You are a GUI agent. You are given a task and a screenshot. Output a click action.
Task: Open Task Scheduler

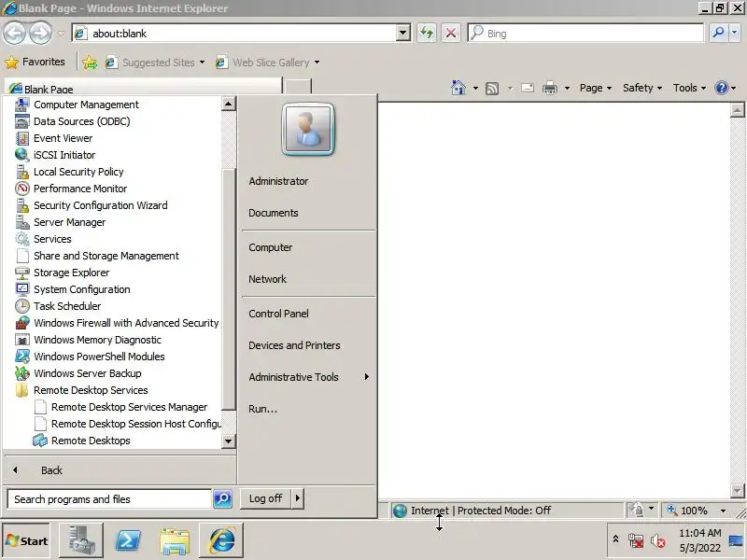coord(58,306)
